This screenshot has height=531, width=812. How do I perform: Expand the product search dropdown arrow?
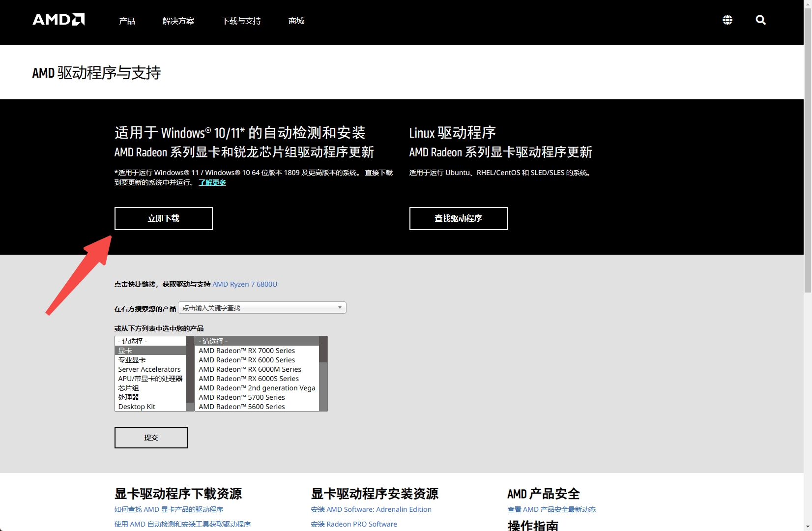[x=340, y=308]
